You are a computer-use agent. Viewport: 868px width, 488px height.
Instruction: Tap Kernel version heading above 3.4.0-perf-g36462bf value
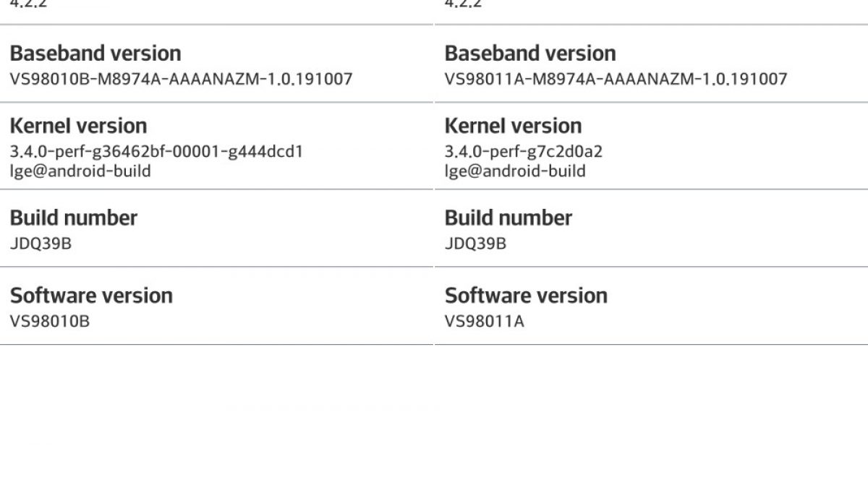(78, 126)
